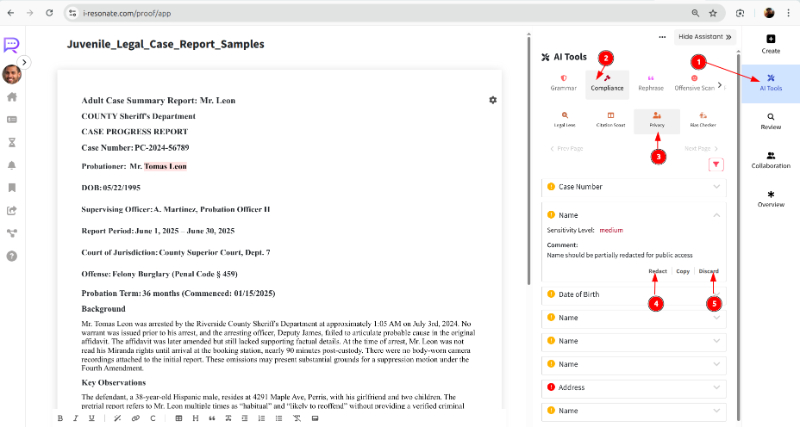The width and height of the screenshot is (800, 427).
Task: Open the Create panel
Action: (x=770, y=43)
